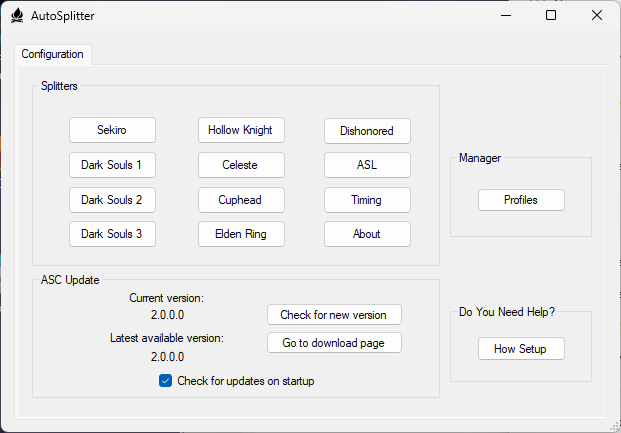Minimize the AutoSplitter window
Image resolution: width=621 pixels, height=433 pixels.
click(x=506, y=15)
